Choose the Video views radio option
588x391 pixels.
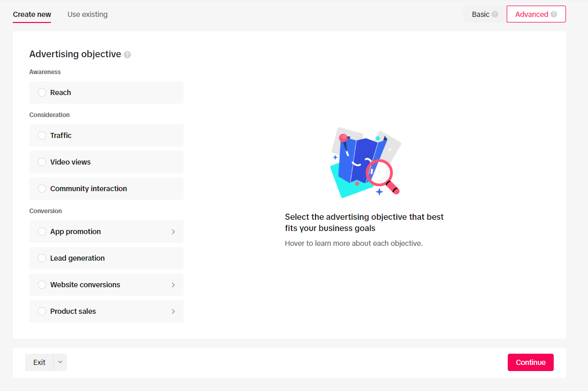click(42, 162)
